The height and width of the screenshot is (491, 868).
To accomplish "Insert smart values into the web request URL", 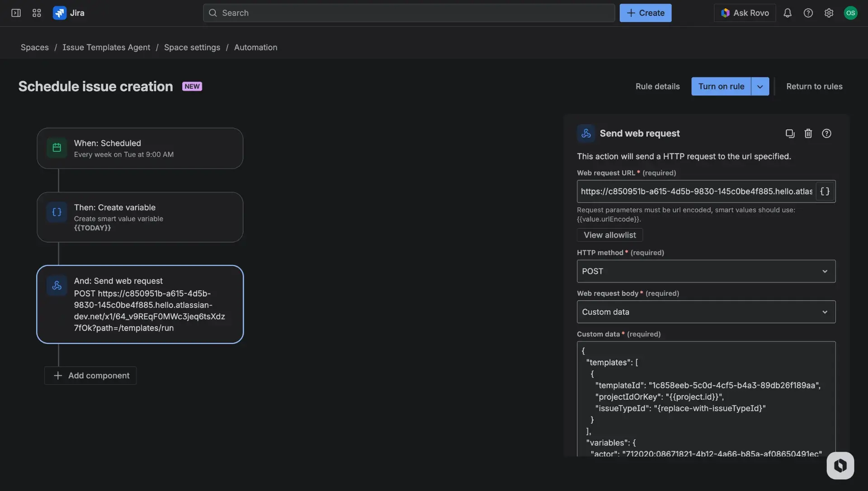I will pyautogui.click(x=825, y=191).
